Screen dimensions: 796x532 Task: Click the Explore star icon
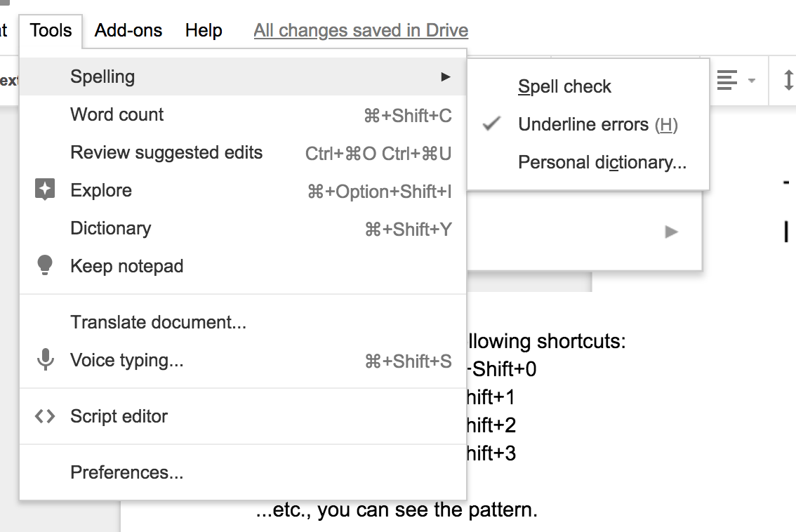click(45, 190)
